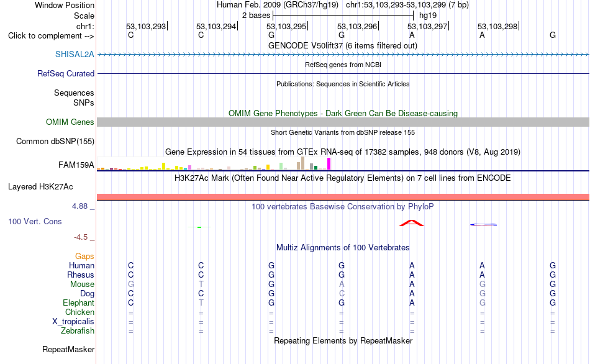Click the red PhyloP 'A' conservation peak
The height and width of the screenshot is (364, 590).
pos(412,223)
